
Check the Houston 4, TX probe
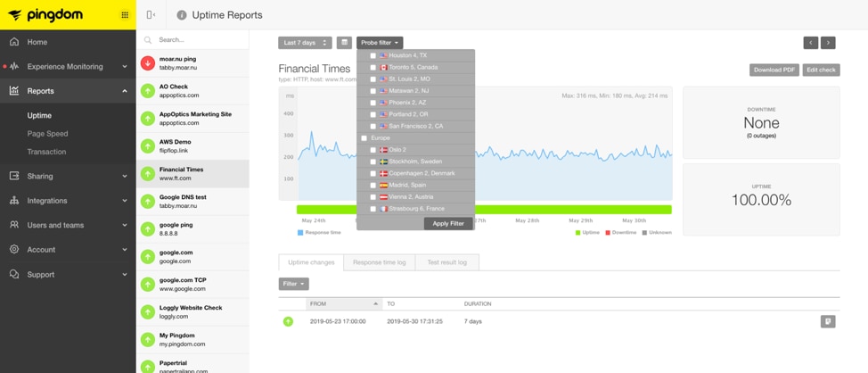373,55
